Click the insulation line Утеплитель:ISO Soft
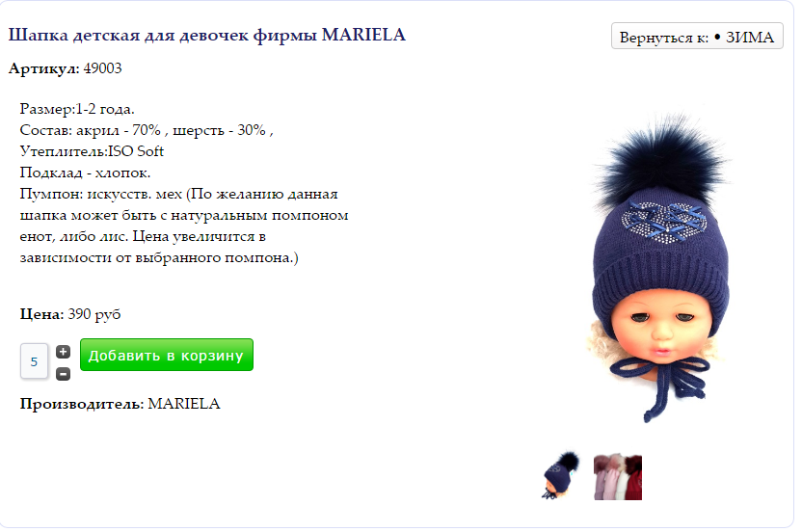Screen dimensions: 802x532 (92, 151)
